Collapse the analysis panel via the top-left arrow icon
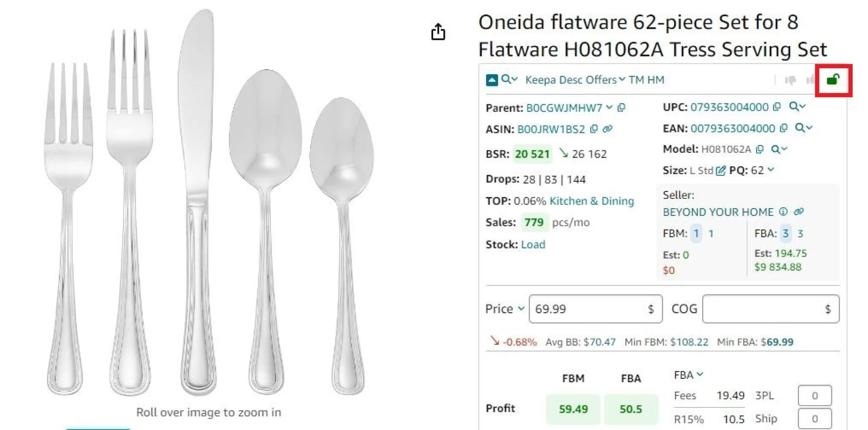 [x=492, y=80]
